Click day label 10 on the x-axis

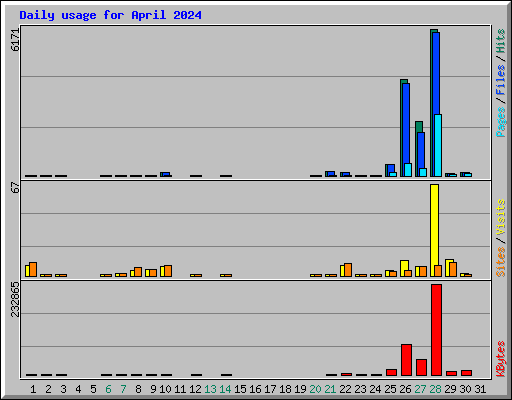pyautogui.click(x=165, y=389)
